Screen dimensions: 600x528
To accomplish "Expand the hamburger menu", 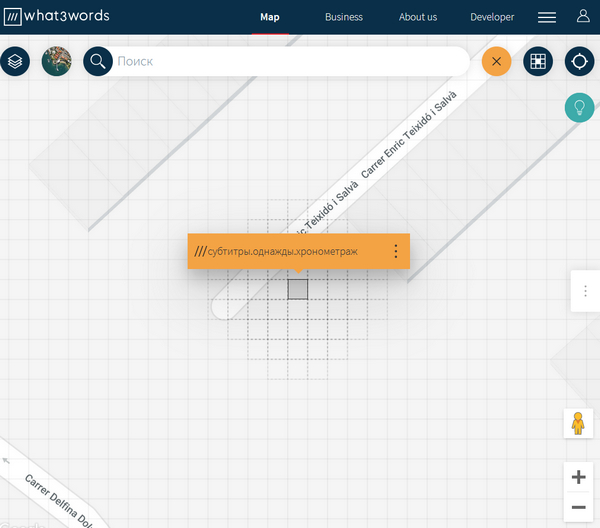I will 547,17.
